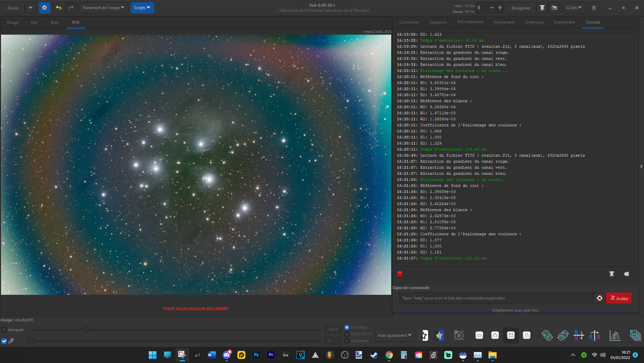The width and height of the screenshot is (644, 363).
Task: Mirror image vertically
Action: coord(579,335)
